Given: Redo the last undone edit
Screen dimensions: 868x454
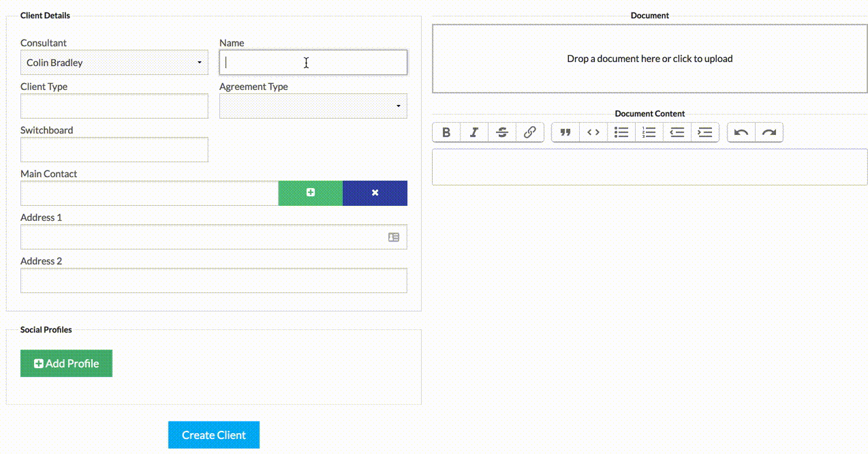Looking at the screenshot, I should click(x=769, y=132).
